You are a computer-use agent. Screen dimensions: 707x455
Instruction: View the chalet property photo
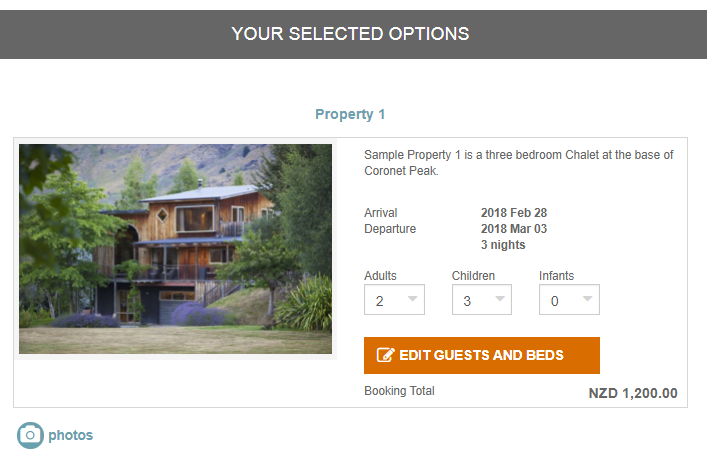tap(175, 249)
